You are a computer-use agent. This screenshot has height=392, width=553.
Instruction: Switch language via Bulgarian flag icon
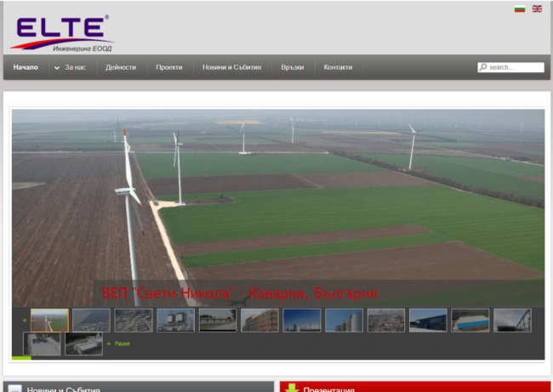coord(519,9)
